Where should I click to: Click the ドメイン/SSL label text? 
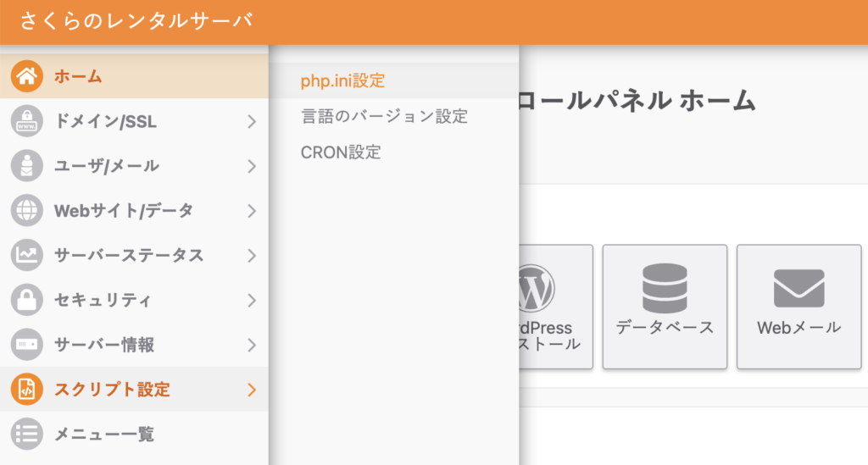(105, 122)
